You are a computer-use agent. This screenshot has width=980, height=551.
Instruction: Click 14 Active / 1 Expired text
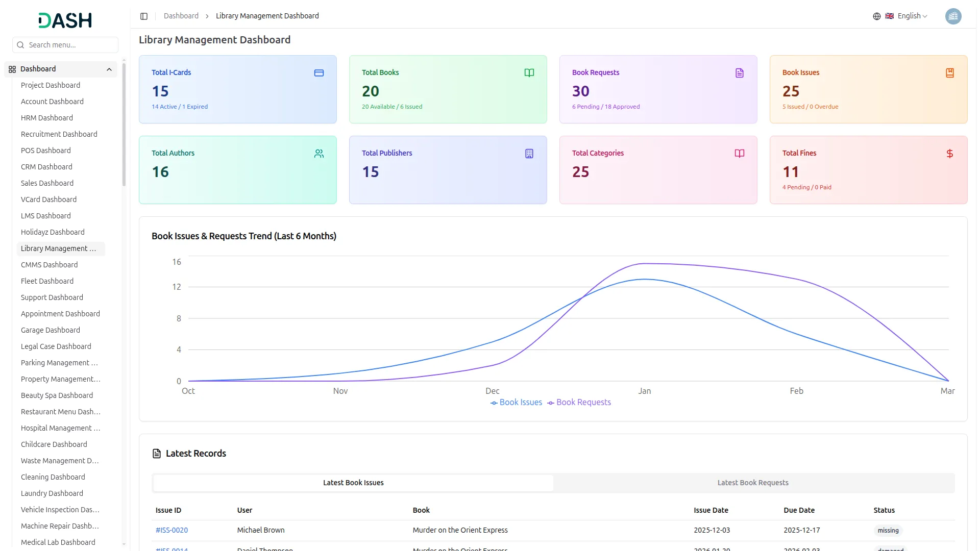coord(180,107)
